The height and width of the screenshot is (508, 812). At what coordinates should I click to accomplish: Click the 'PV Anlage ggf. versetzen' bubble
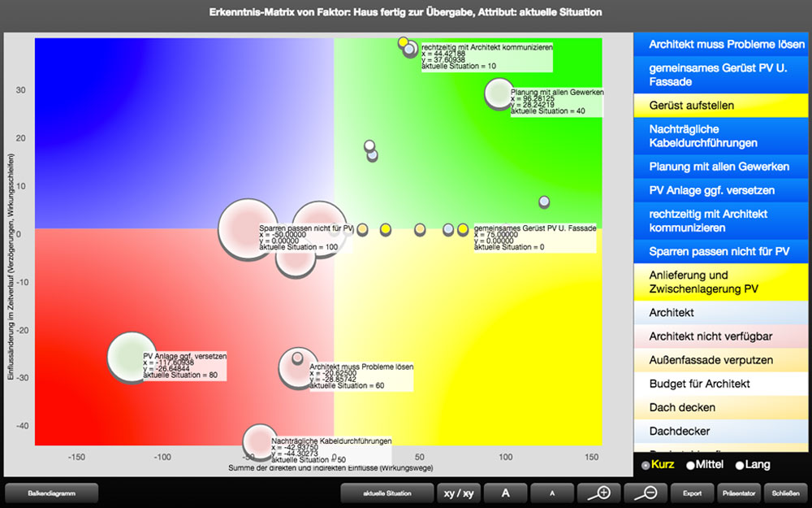[131, 358]
